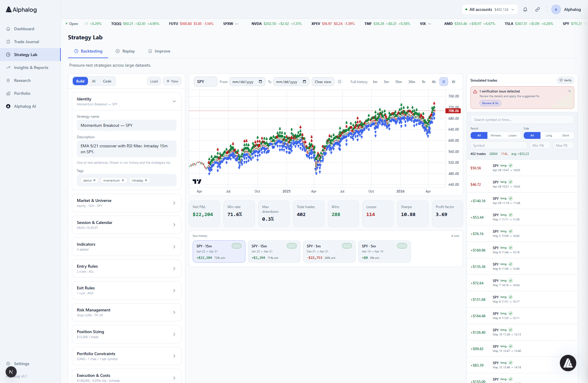
Task: Open the To date calendar picker
Action: coord(304,82)
